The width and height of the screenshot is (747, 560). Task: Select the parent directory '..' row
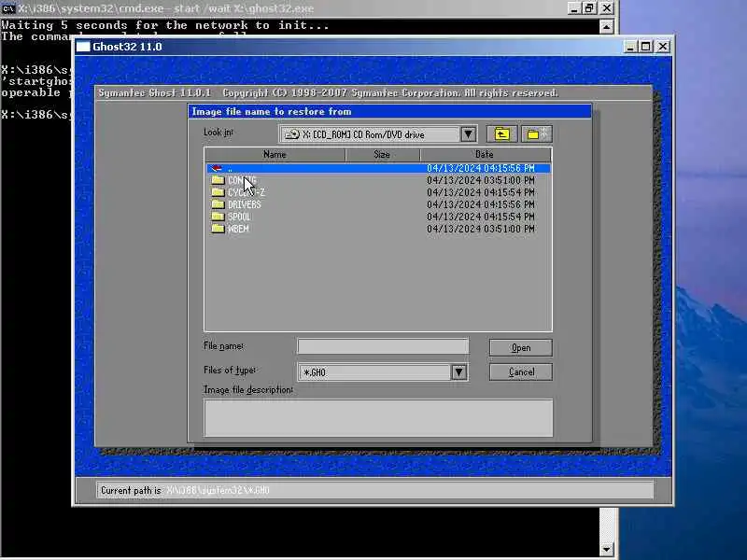pos(378,168)
